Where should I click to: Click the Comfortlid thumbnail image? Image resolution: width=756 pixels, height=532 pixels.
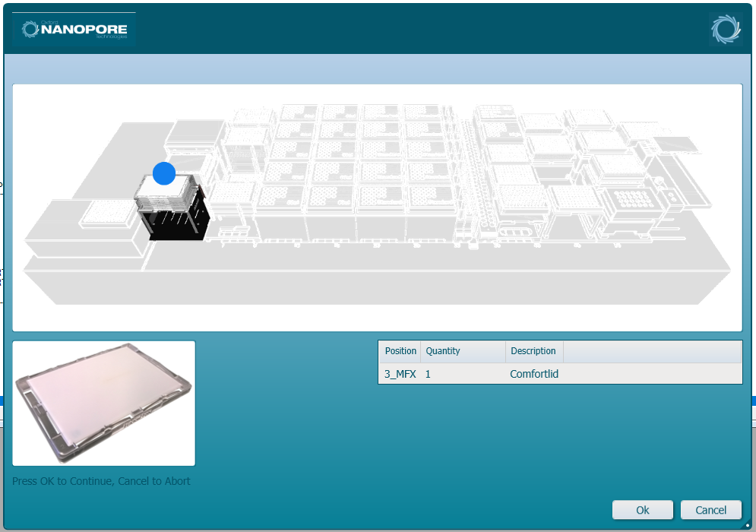point(103,403)
